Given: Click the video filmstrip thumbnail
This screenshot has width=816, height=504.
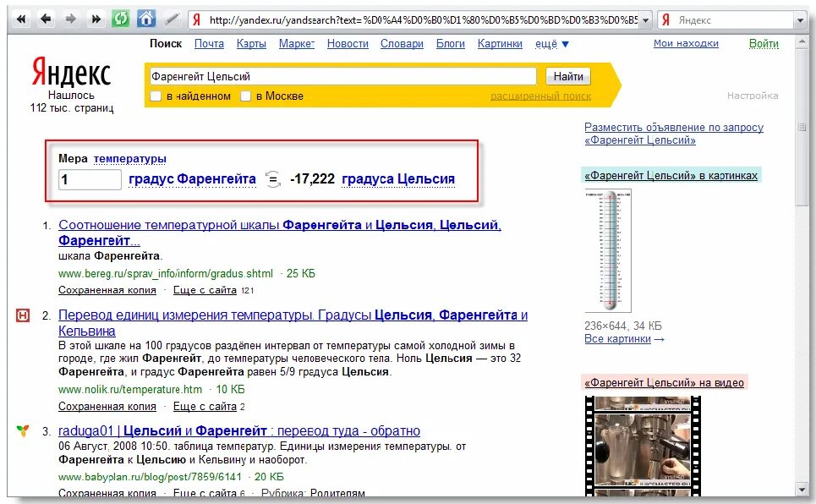Looking at the screenshot, I should pyautogui.click(x=643, y=446).
